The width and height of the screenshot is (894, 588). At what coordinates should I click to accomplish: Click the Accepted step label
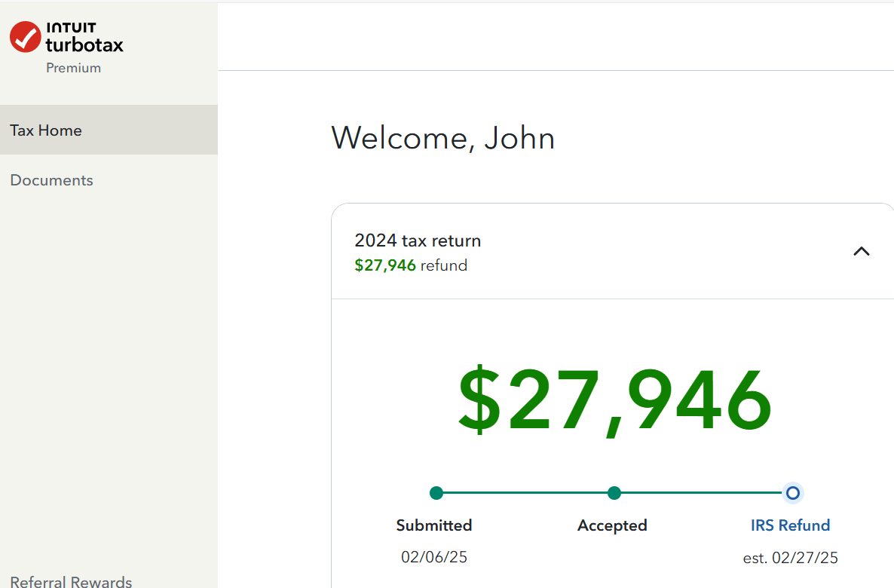click(612, 525)
